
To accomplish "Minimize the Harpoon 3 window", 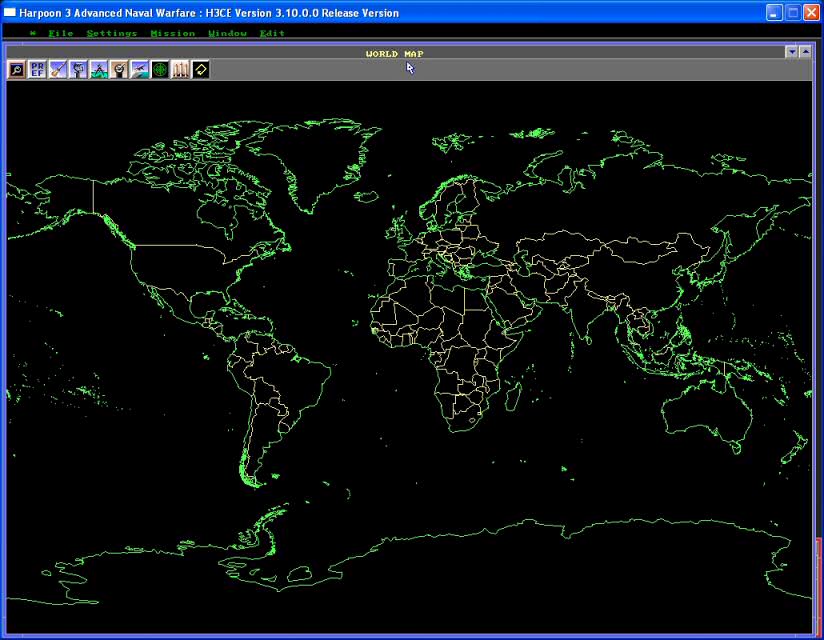I will 774,13.
